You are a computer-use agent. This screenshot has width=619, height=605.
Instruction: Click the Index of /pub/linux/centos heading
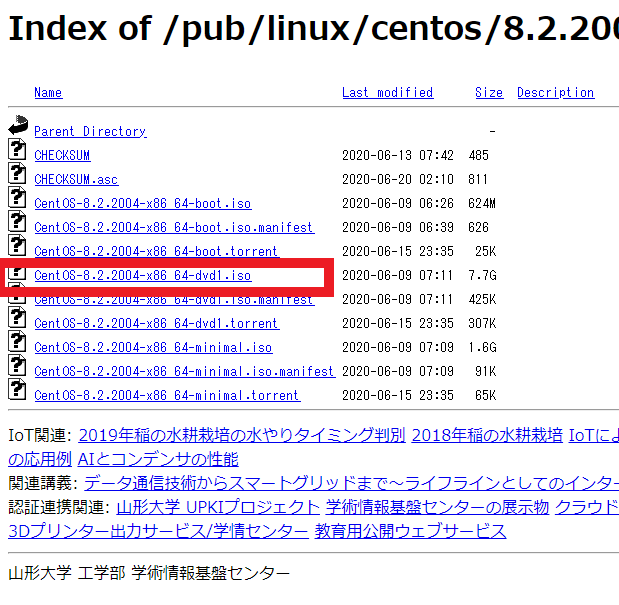313,28
